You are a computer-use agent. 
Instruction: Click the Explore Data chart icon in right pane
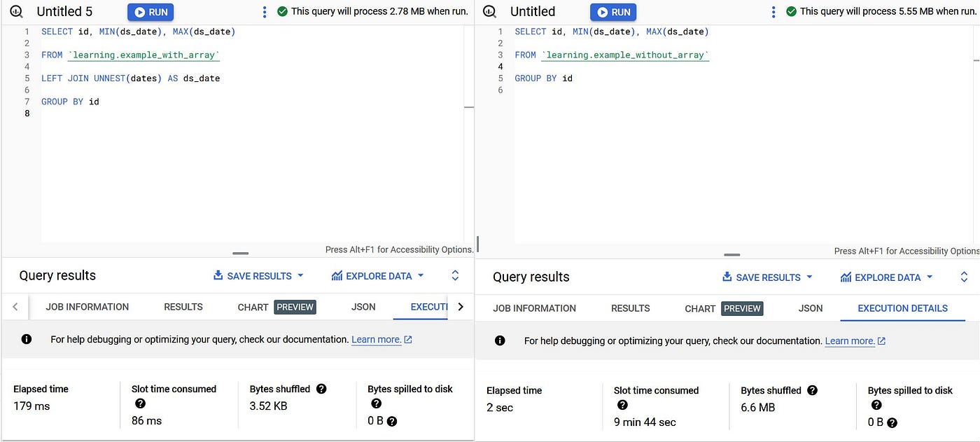846,277
